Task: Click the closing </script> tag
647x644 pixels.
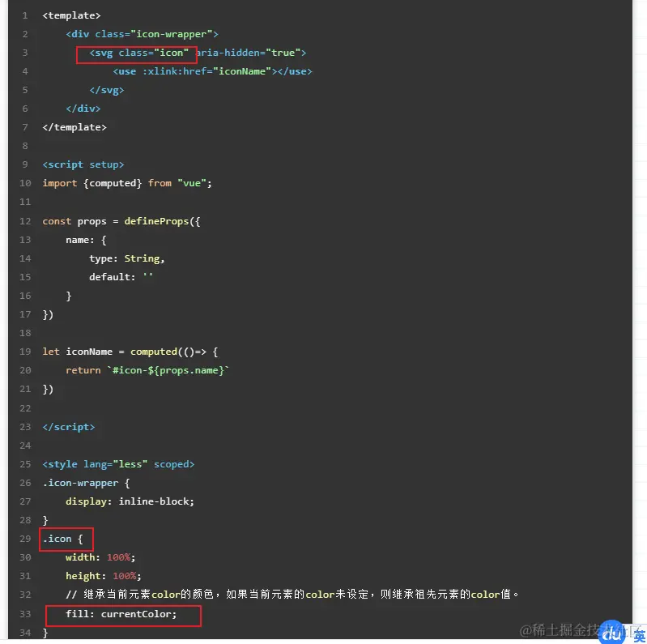Action: (x=69, y=427)
